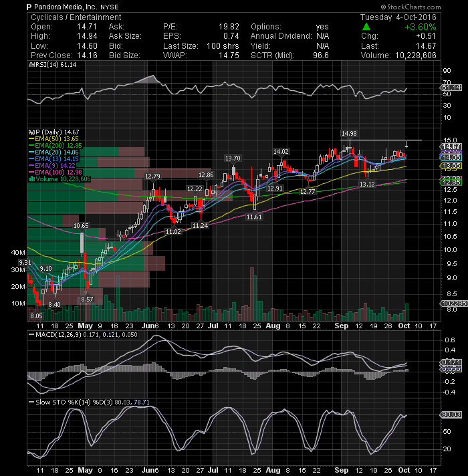Click the 14.02 high price label
468x476 pixels.
[x=281, y=152]
